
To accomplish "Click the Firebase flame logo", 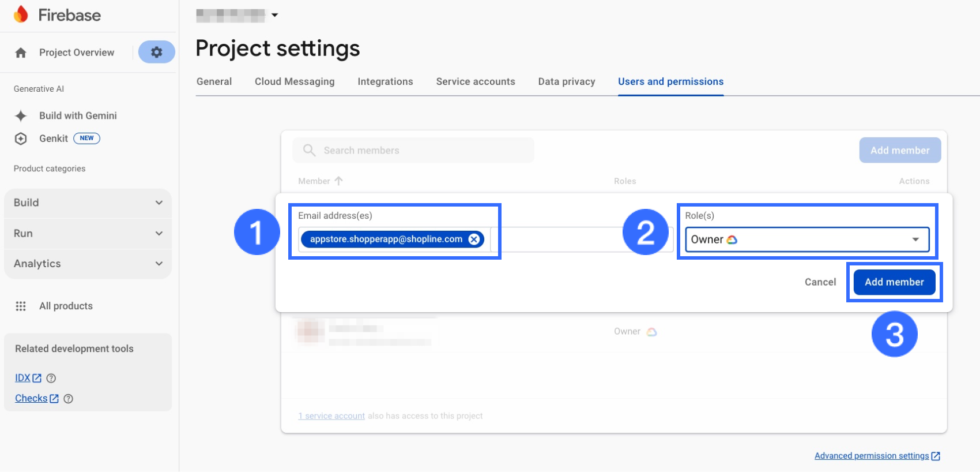I will coord(21,14).
